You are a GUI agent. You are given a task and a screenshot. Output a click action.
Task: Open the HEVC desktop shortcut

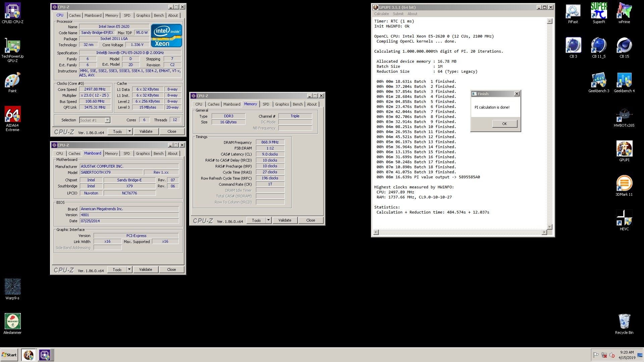tap(624, 220)
